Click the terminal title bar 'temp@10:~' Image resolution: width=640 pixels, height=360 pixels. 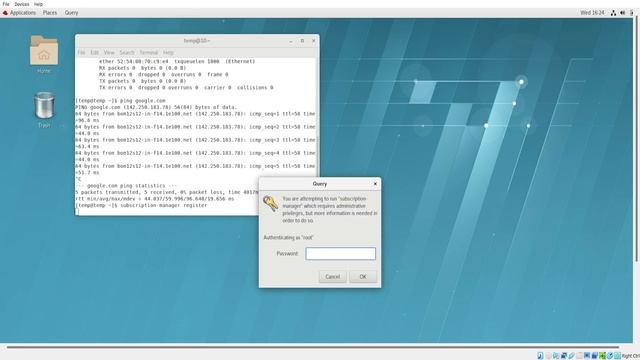tap(197, 41)
